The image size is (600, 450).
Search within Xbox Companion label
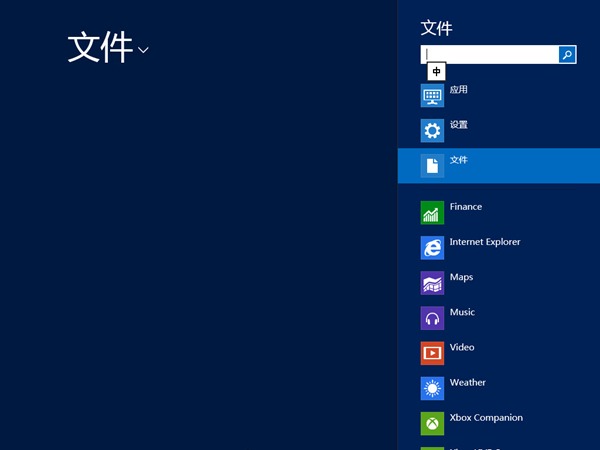tap(486, 418)
